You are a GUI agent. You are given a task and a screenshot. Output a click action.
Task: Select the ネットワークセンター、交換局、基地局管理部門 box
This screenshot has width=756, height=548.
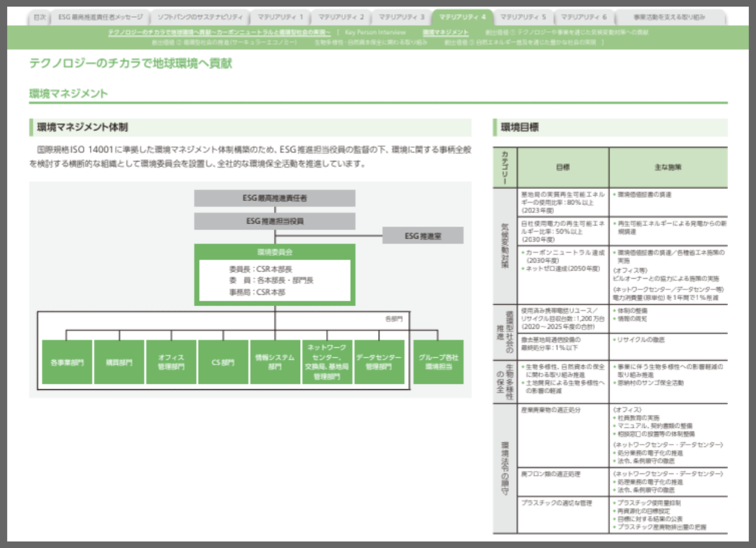point(327,362)
